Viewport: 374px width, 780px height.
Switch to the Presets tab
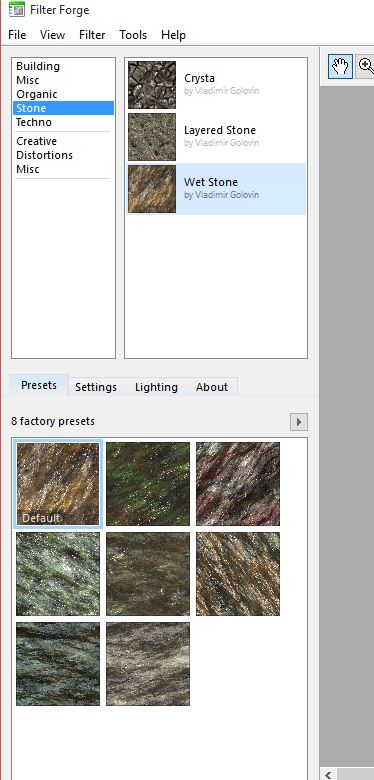[x=39, y=386]
